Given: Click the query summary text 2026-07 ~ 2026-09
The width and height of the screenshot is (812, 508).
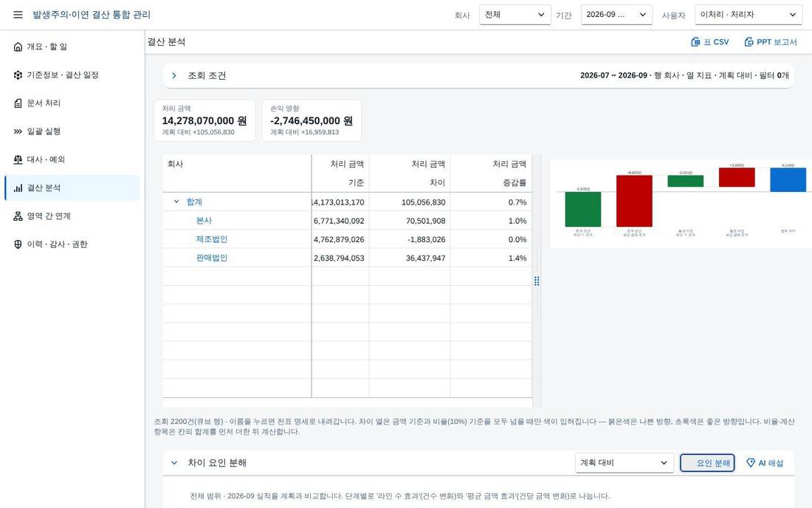Looking at the screenshot, I should (x=613, y=75).
